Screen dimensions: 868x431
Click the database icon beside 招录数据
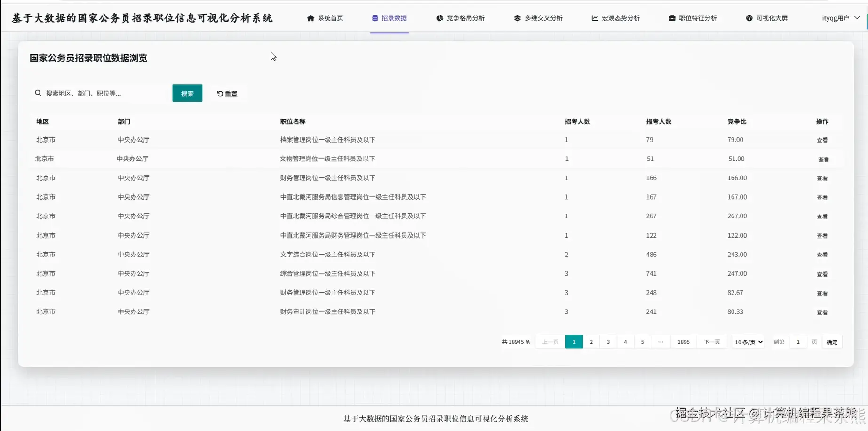[374, 18]
